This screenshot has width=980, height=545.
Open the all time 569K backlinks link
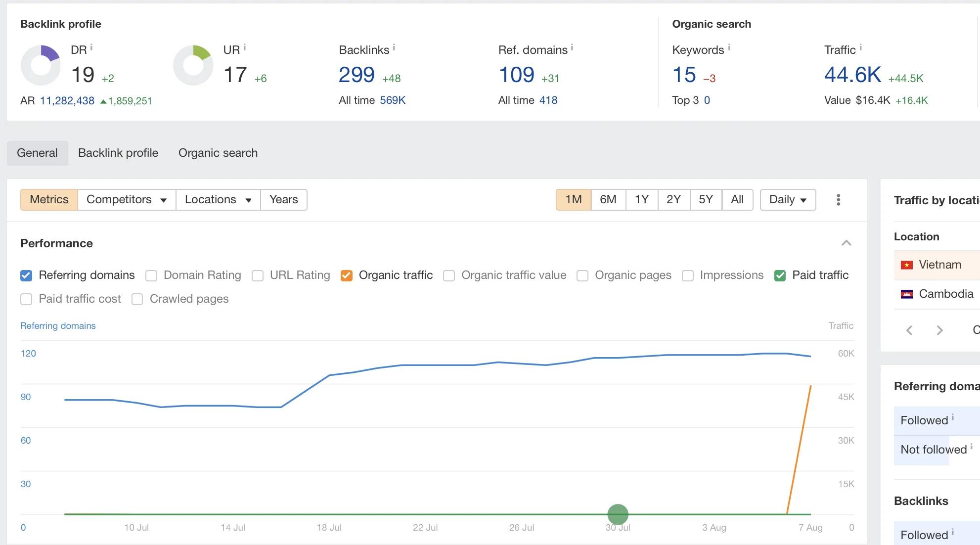393,100
